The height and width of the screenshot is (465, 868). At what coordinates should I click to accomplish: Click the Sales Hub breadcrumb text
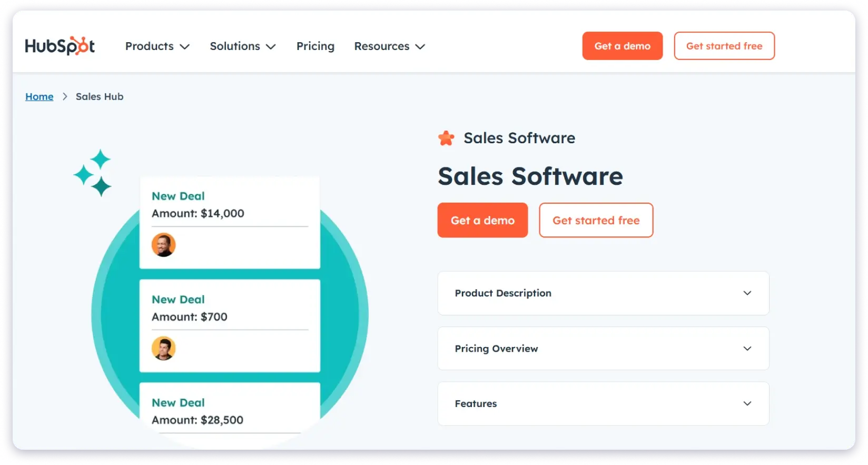click(x=100, y=96)
